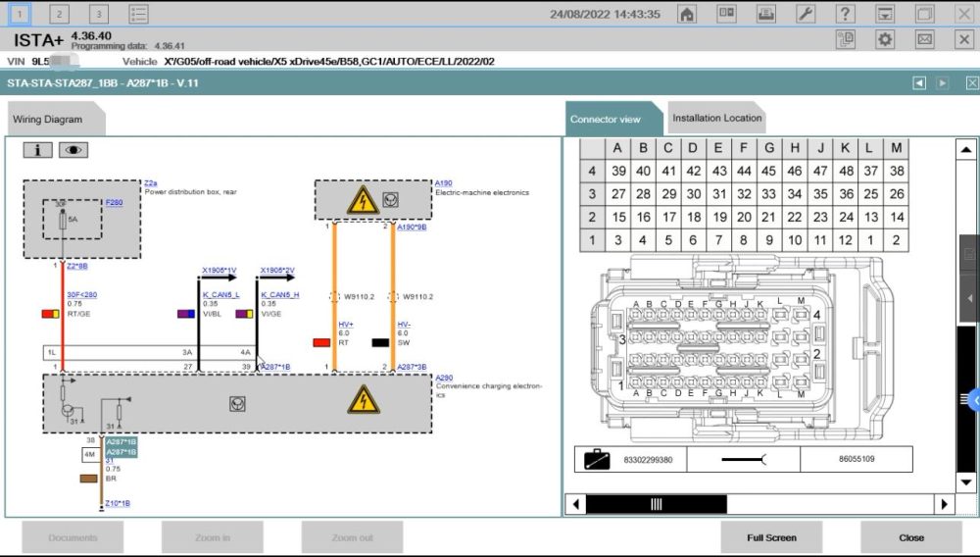Click the print icon
This screenshot has width=980, height=557.
(x=766, y=14)
